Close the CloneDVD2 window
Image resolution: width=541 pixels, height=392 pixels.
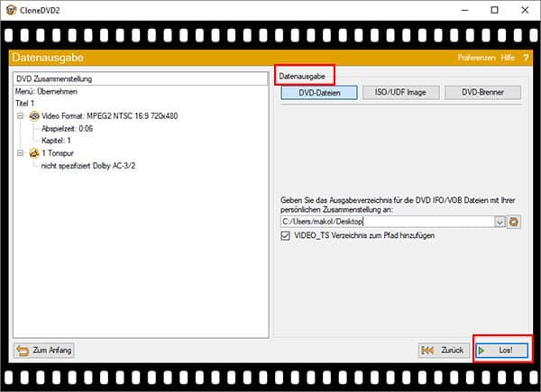525,10
